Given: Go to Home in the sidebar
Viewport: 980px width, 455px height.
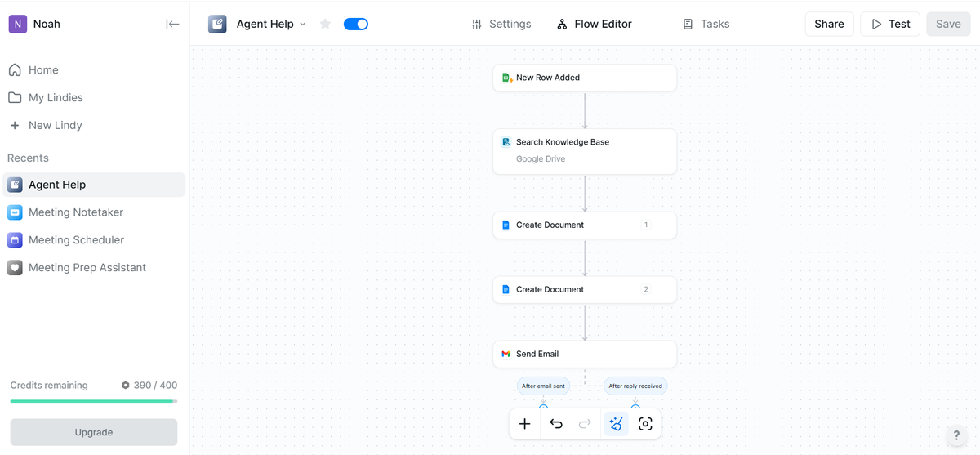Looking at the screenshot, I should pos(94,70).
